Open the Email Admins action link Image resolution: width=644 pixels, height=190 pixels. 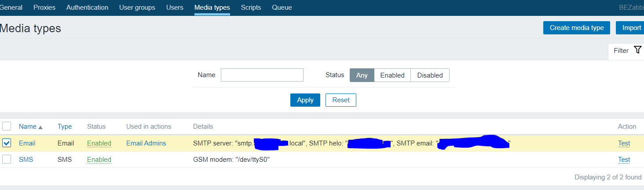tap(146, 143)
